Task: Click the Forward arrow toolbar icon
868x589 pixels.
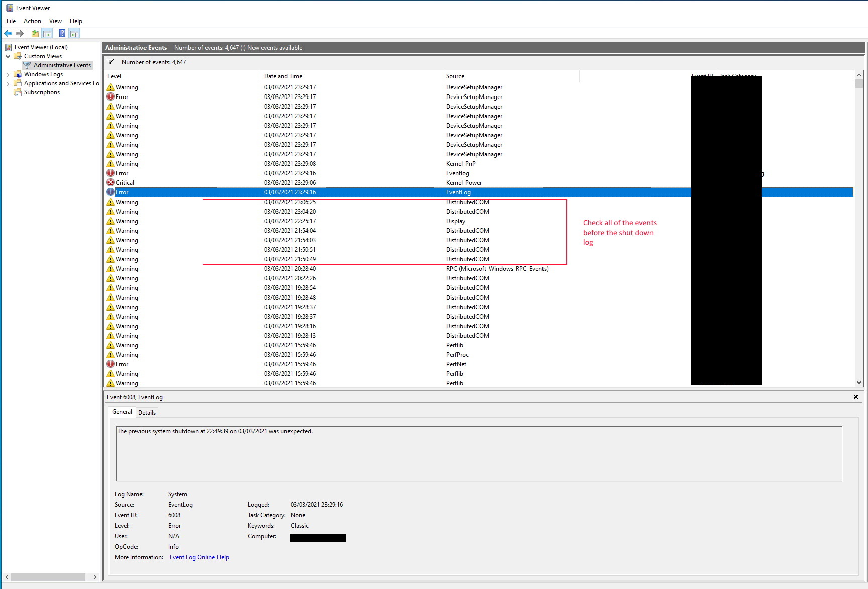Action: (20, 34)
